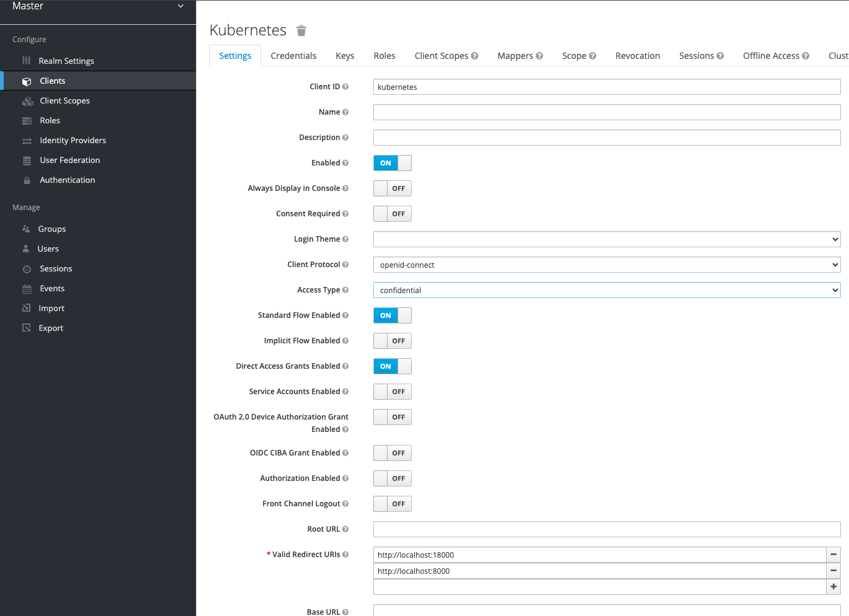Switch to the Credentials tab

(293, 56)
